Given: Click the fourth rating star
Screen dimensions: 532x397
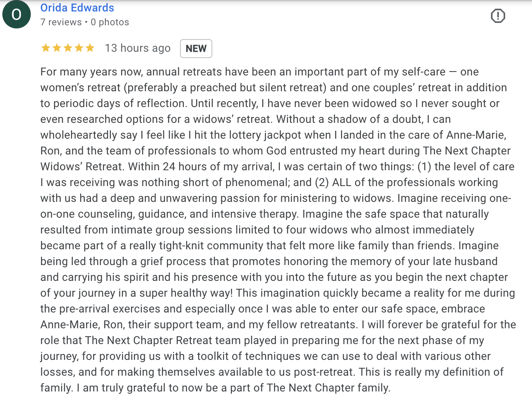Looking at the screenshot, I should coord(79,48).
